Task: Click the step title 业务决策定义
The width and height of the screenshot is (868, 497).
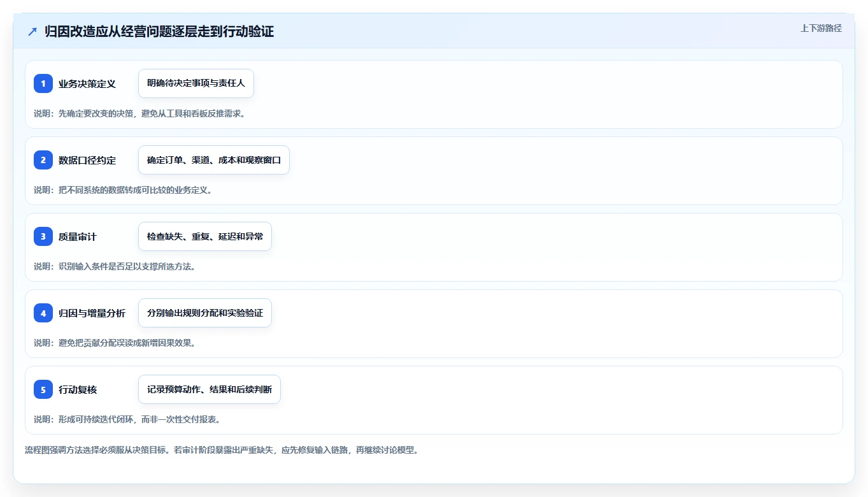Action: point(87,84)
